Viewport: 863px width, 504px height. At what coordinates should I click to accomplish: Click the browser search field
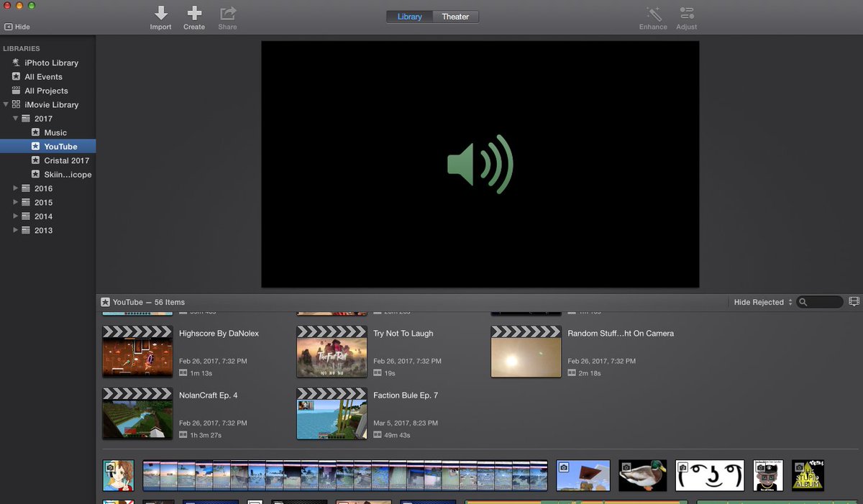click(820, 303)
